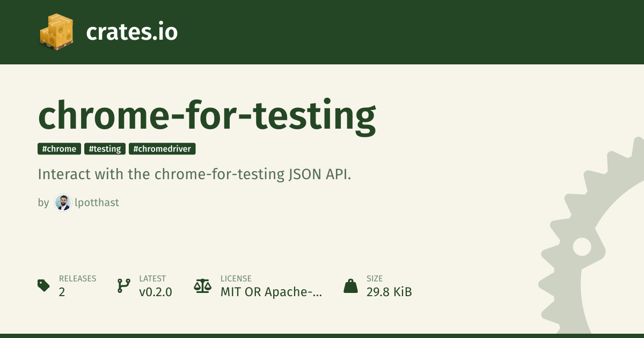Click the license balance scale icon
Screen dimensions: 644x338
[x=202, y=285]
